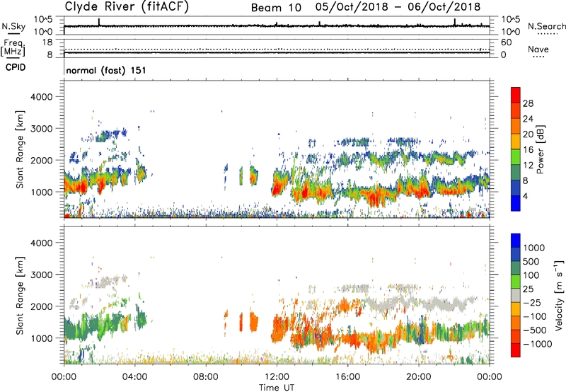Viewport: 566px width, 392px height.
Task: Click the 'Time UT' axis title
Action: [x=277, y=388]
